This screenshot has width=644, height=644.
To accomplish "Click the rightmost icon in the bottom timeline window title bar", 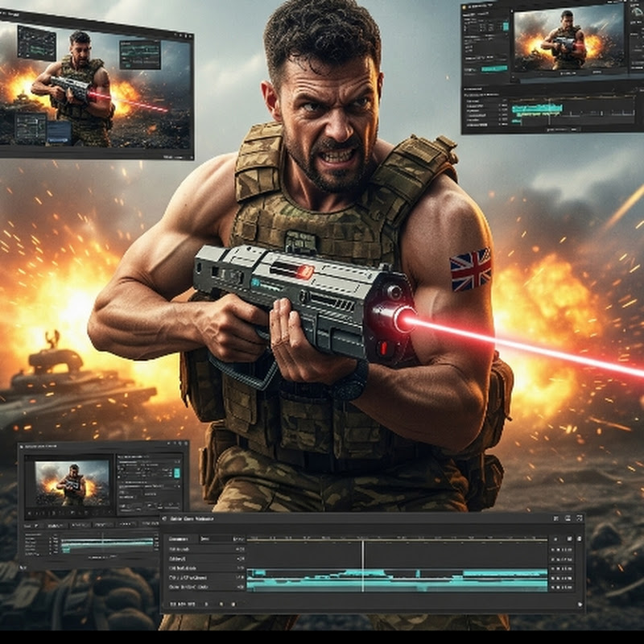I will click(x=579, y=518).
